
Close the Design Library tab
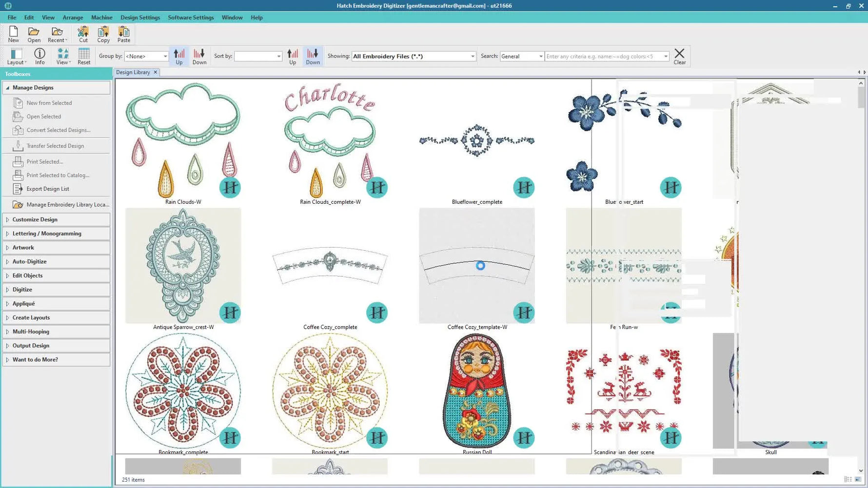coord(155,72)
